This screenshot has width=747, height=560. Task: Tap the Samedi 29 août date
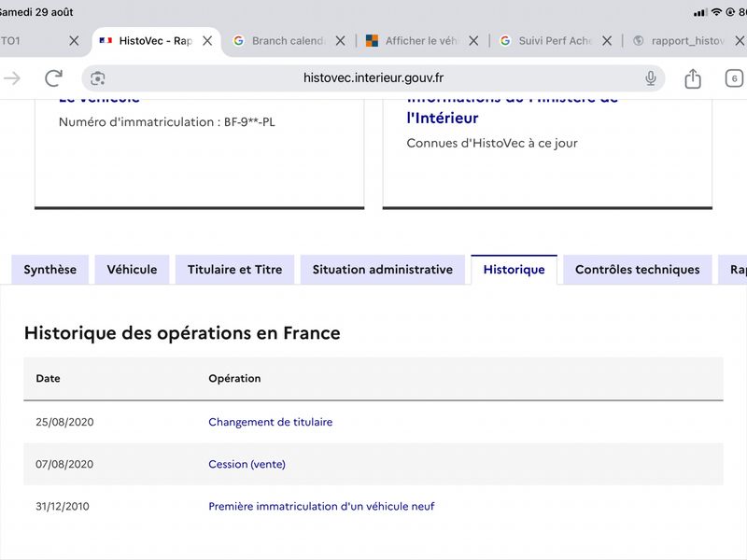(x=36, y=12)
